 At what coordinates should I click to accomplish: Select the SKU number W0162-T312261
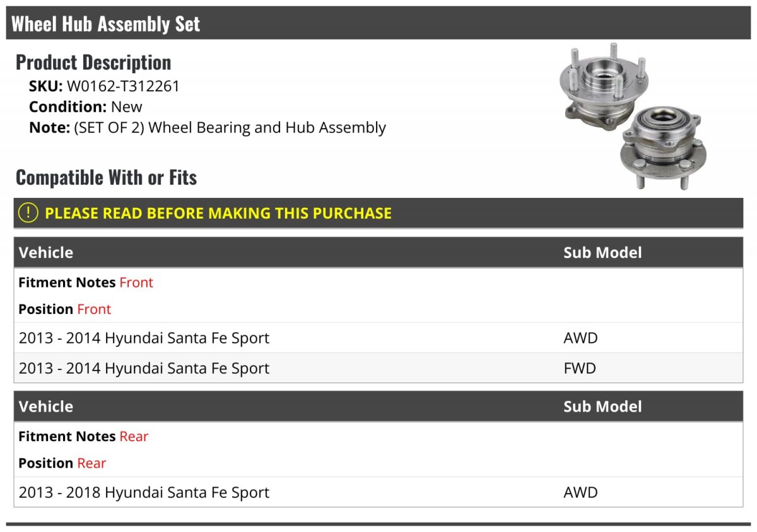[123, 86]
